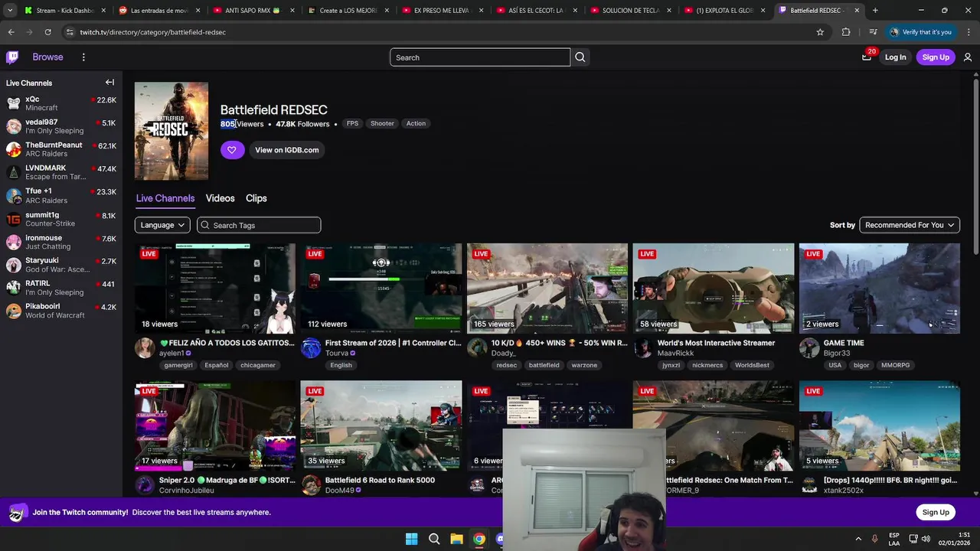Bookmark this page with the star icon
The width and height of the screenshot is (980, 551).
820,32
